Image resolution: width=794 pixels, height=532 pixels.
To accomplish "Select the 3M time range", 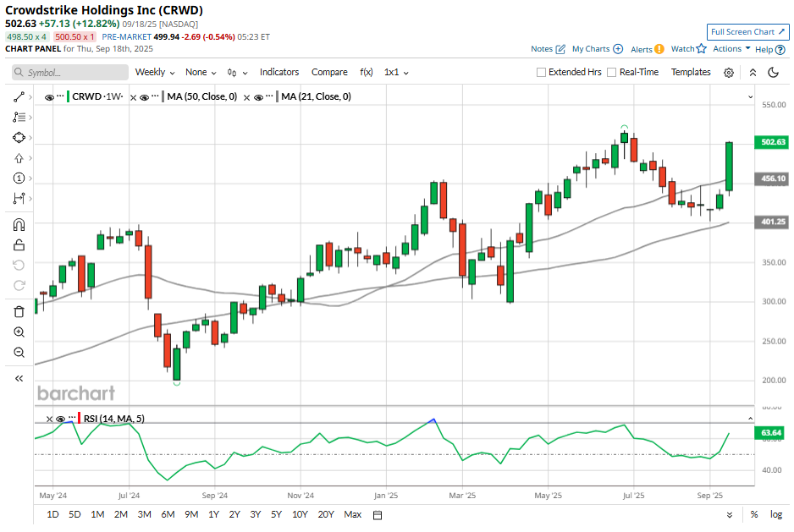I will pos(144,515).
